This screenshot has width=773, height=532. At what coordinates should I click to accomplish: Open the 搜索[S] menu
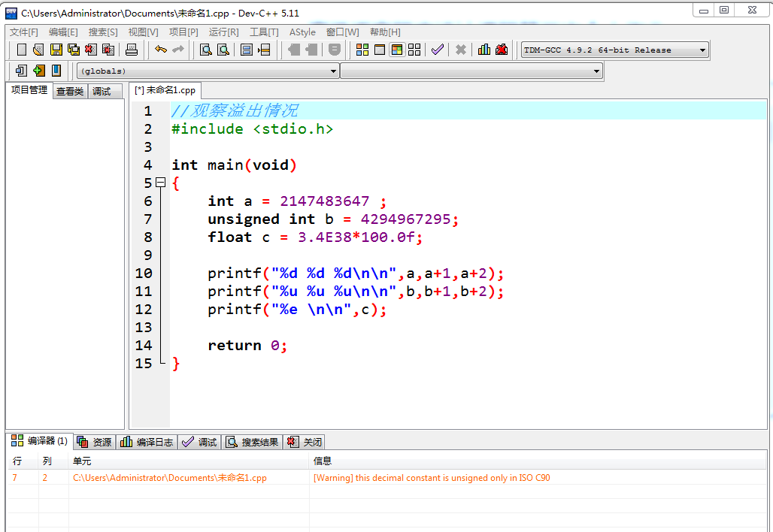pos(103,32)
